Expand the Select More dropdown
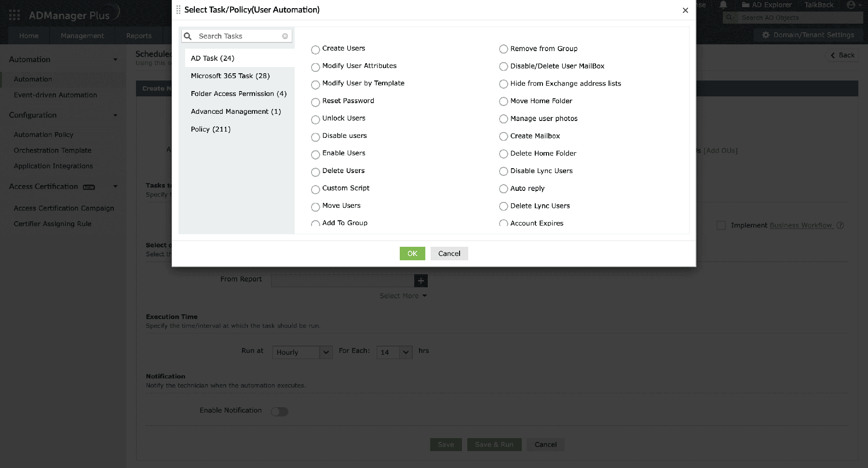 click(x=403, y=296)
